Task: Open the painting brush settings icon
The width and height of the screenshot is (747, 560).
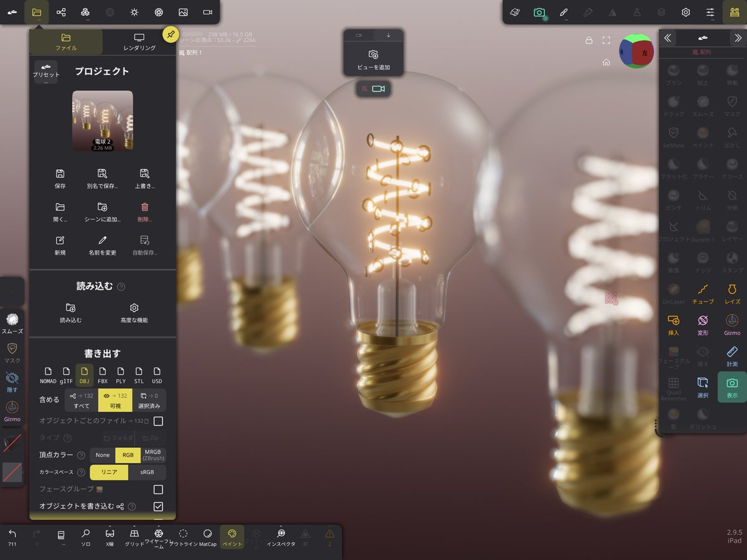Action: (564, 12)
